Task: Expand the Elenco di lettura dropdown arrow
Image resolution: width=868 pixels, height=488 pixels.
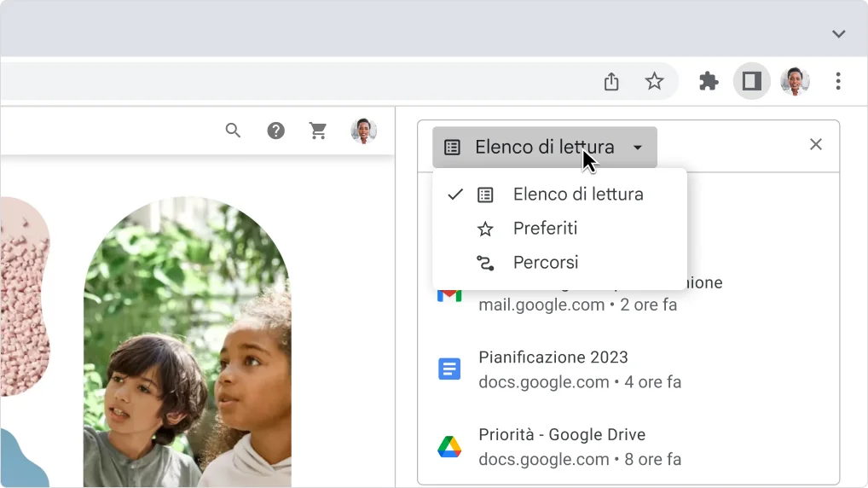Action: (x=638, y=148)
